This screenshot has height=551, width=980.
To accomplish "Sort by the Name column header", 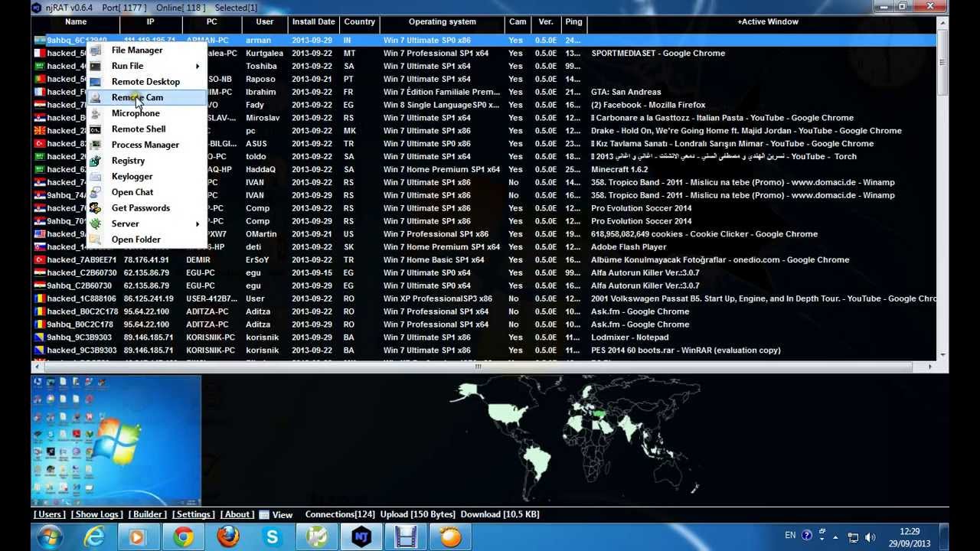I will (76, 22).
